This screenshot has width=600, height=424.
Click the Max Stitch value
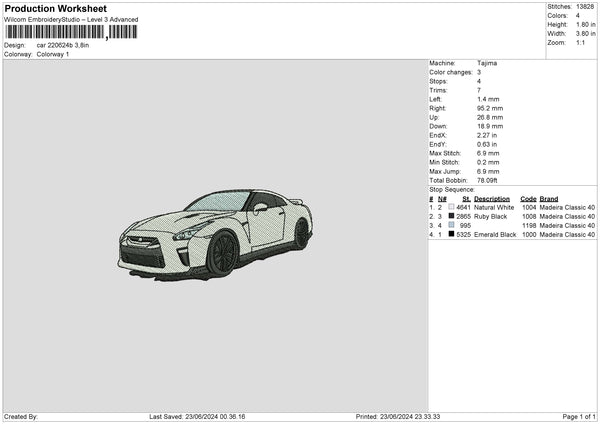tap(488, 153)
